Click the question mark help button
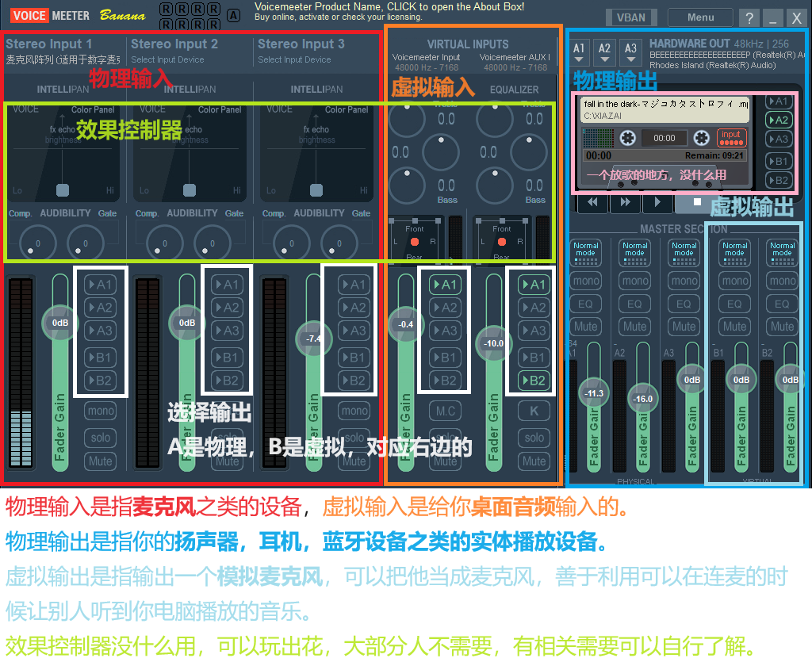812x662 pixels. 749,18
